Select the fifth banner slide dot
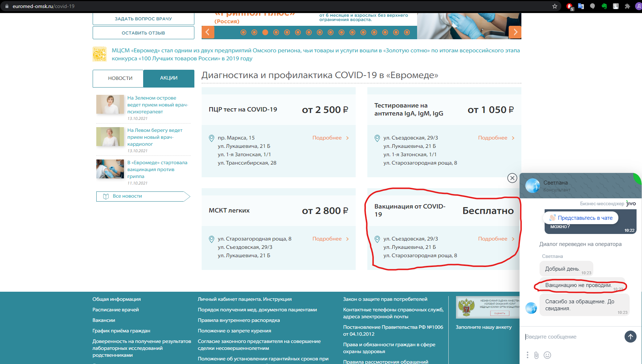The width and height of the screenshot is (642, 364). (287, 32)
